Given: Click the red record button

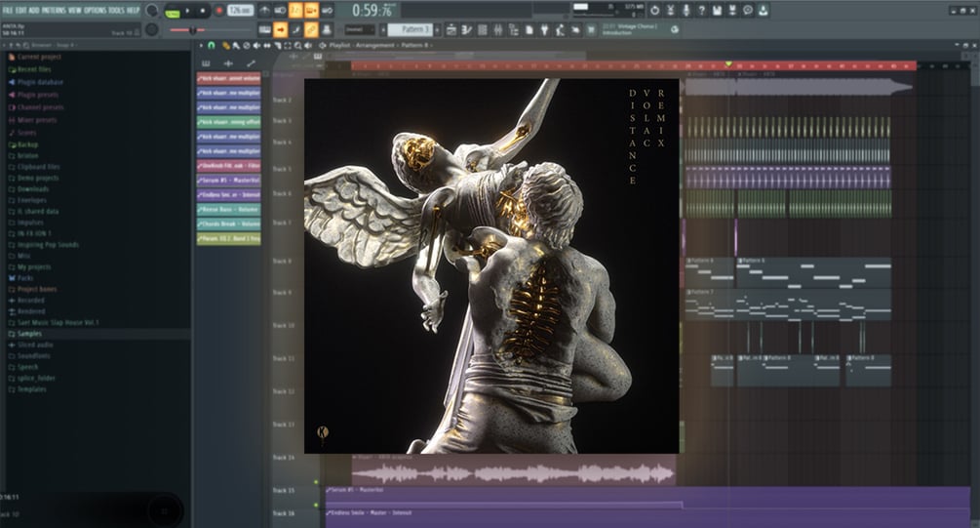Looking at the screenshot, I should coord(219,11).
